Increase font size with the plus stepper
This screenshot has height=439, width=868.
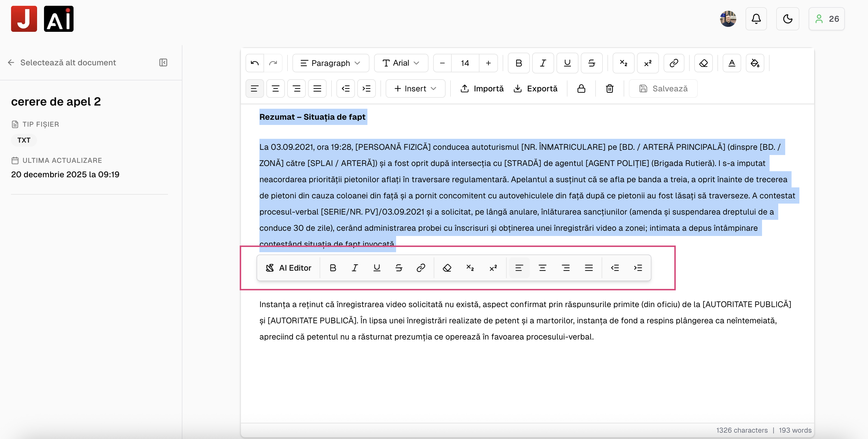click(x=488, y=63)
